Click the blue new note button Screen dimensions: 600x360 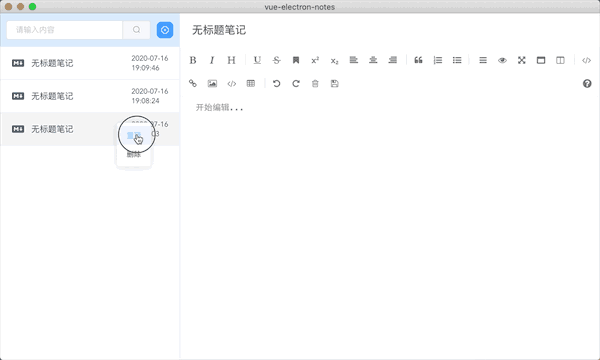tap(165, 30)
